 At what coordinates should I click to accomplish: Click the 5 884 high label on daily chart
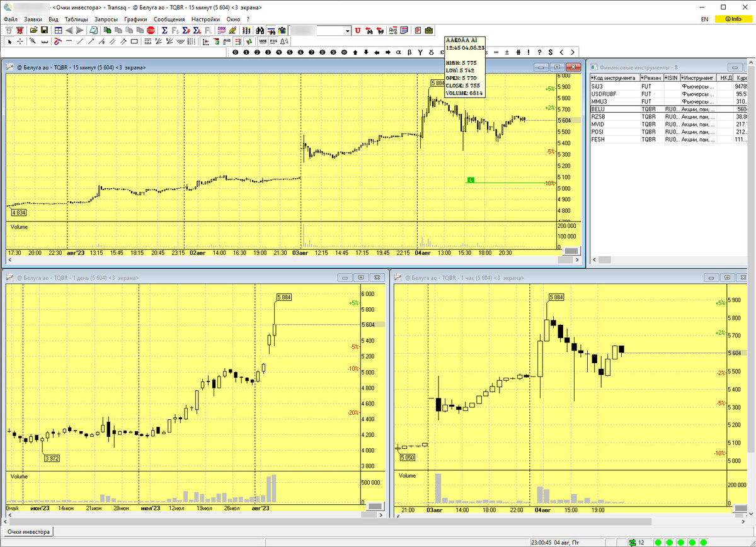pos(285,297)
